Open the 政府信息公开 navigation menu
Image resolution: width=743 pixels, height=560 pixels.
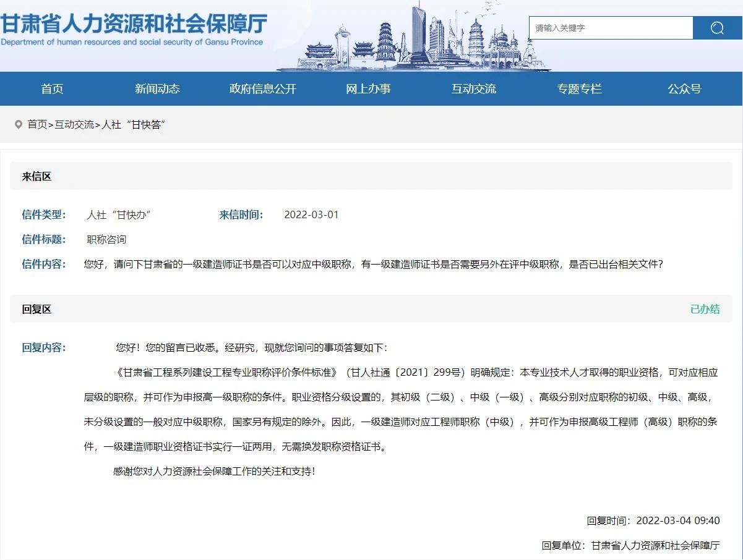[263, 88]
